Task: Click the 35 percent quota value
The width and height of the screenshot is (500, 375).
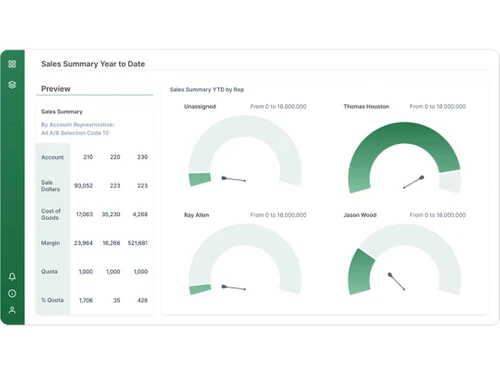Action: pyautogui.click(x=117, y=300)
